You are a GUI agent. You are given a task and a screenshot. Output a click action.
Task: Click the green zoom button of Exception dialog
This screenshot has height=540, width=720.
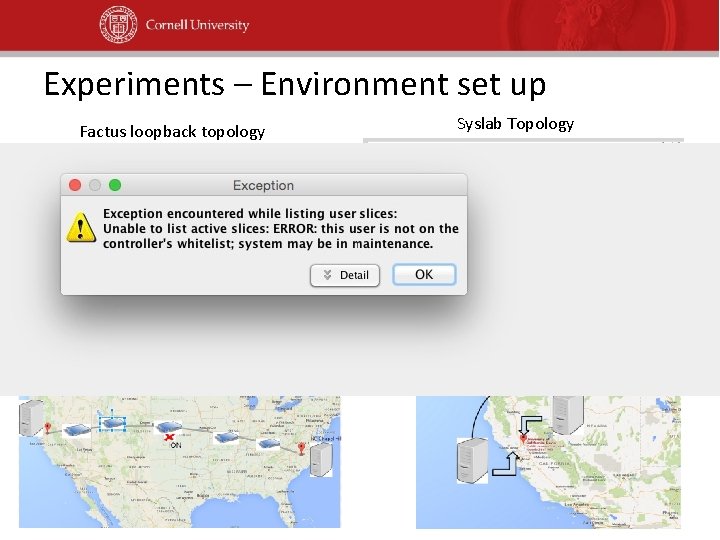tap(115, 185)
